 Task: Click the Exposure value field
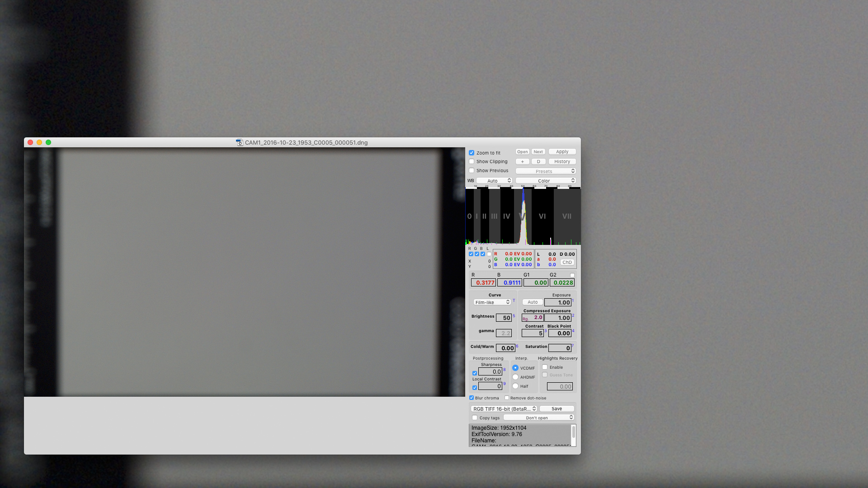click(558, 303)
